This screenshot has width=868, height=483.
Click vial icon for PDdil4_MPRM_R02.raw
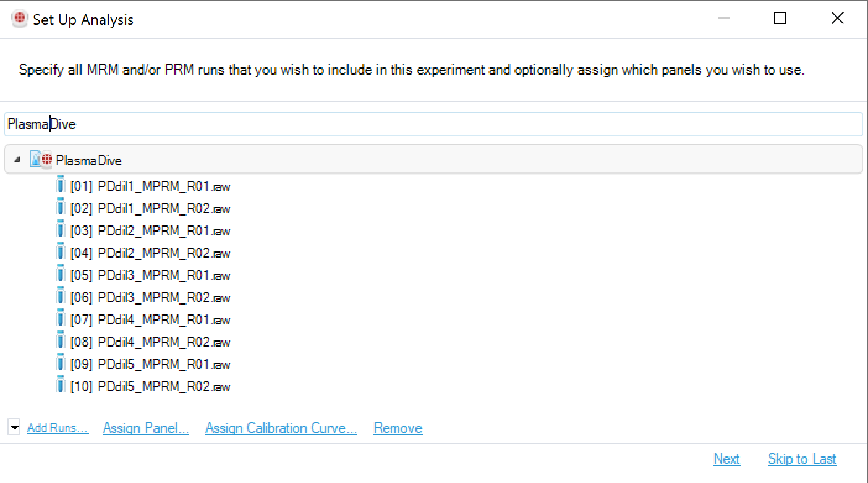tap(61, 340)
